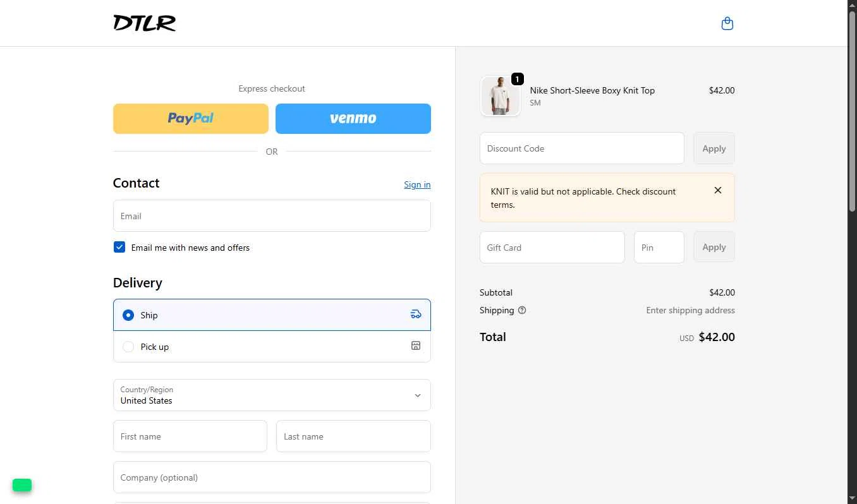Screen dimensions: 857x504
Task: Uncheck Email me with news and offers
Action: click(119, 247)
